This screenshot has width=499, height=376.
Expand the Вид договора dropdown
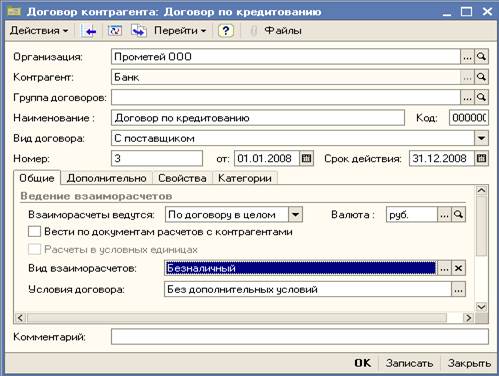click(x=481, y=138)
